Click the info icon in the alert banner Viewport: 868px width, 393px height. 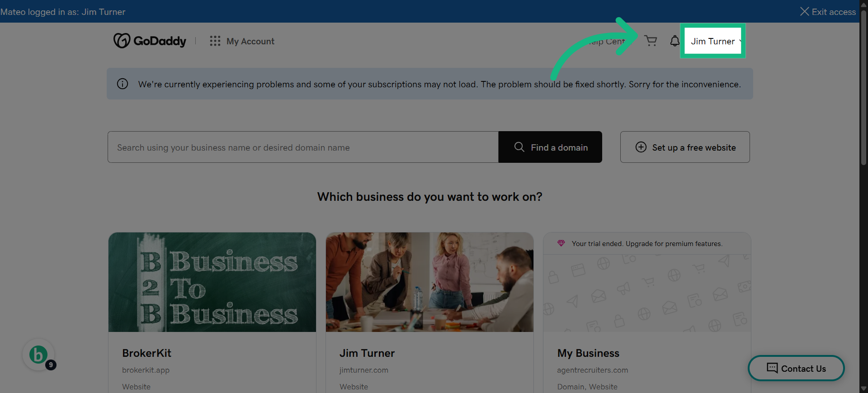pos(123,84)
